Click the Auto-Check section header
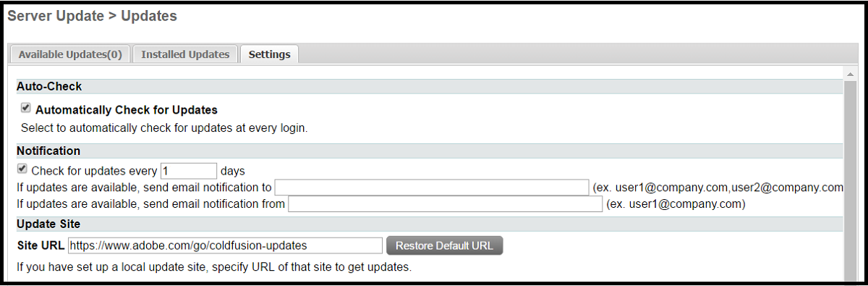 click(430, 86)
